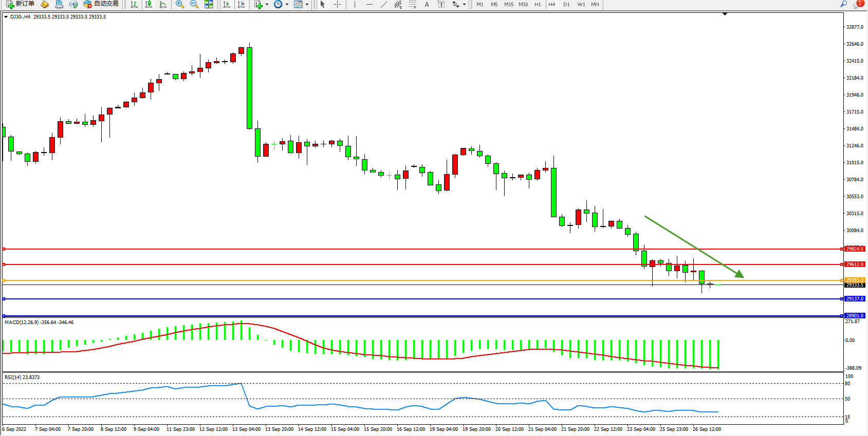Switch to the D1 timeframe
This screenshot has height=436, width=868.
coord(566,4)
